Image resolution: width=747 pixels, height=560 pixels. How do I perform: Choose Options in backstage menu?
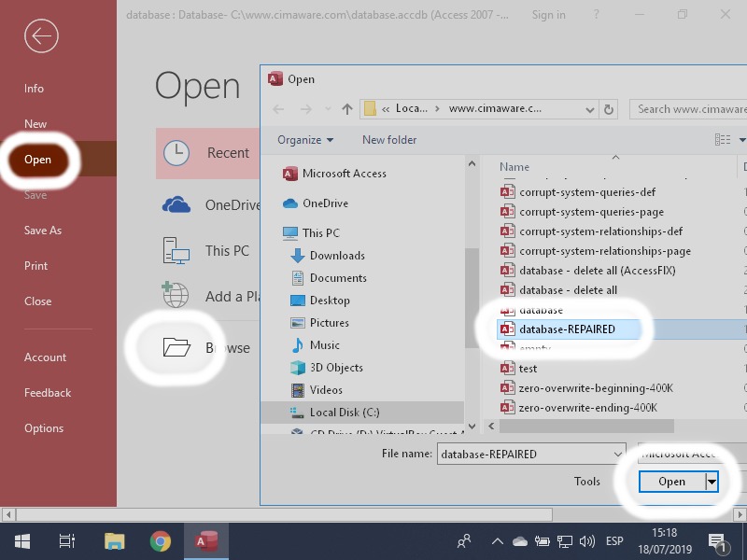coord(44,428)
